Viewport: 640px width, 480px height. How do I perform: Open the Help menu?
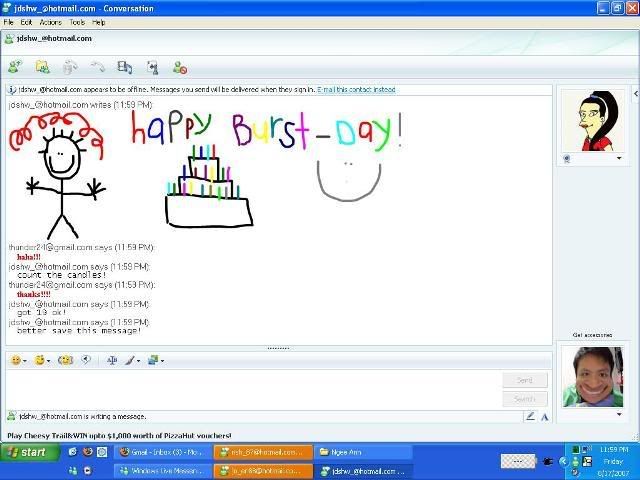pyautogui.click(x=98, y=22)
